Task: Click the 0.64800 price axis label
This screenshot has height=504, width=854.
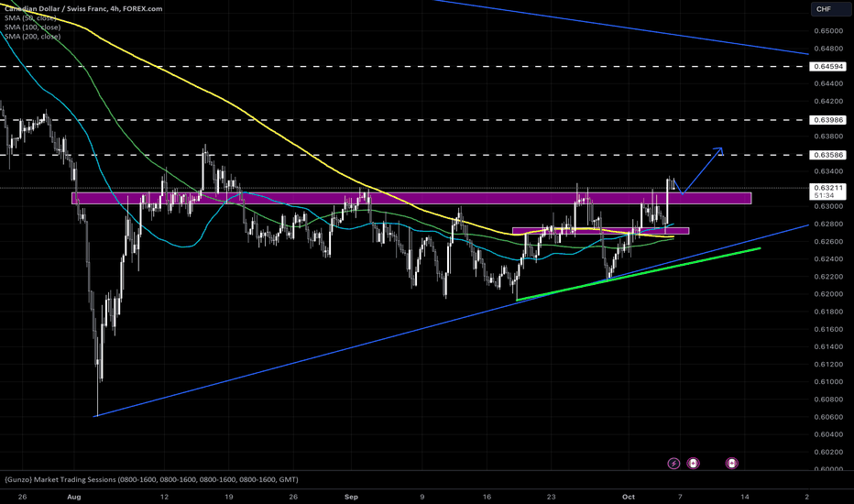Action: point(827,49)
